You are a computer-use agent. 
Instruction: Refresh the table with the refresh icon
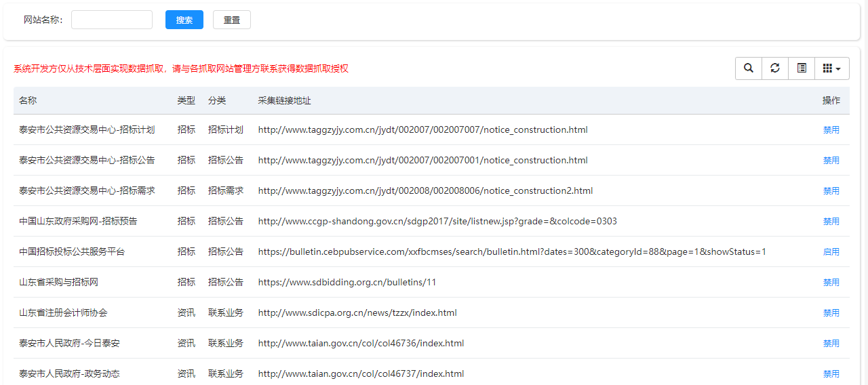point(775,68)
